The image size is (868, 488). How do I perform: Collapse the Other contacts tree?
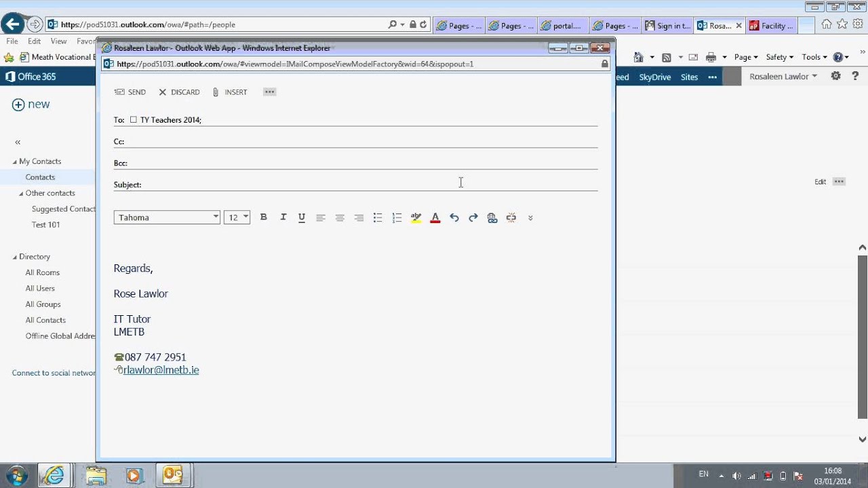[21, 193]
